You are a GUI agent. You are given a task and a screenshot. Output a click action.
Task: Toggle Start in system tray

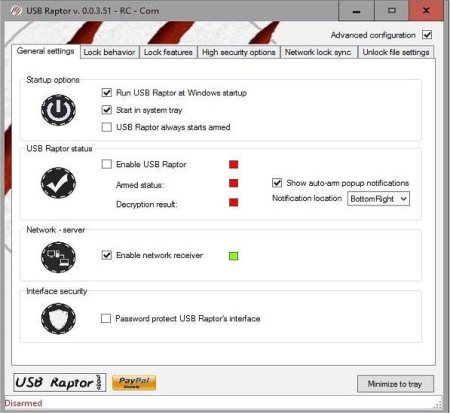pos(107,110)
